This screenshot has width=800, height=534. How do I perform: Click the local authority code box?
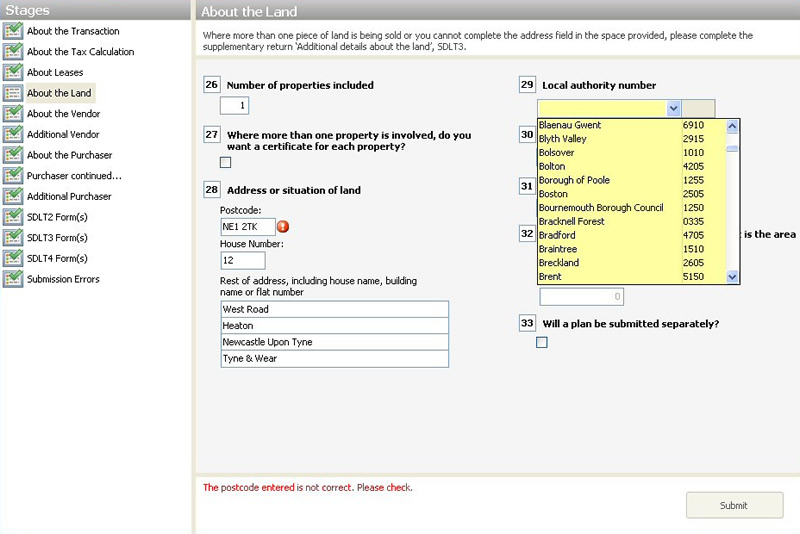698,108
